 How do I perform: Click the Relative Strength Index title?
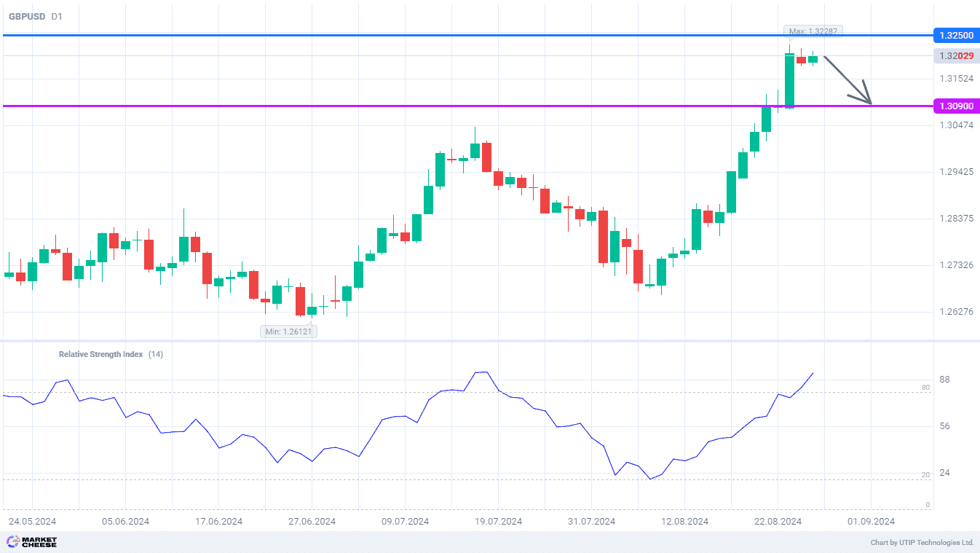click(x=100, y=354)
